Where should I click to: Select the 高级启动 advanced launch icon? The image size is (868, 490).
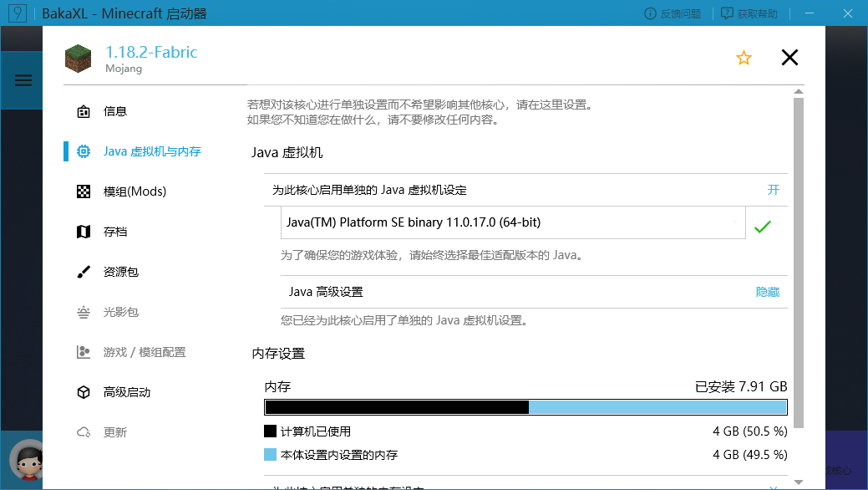coord(84,391)
